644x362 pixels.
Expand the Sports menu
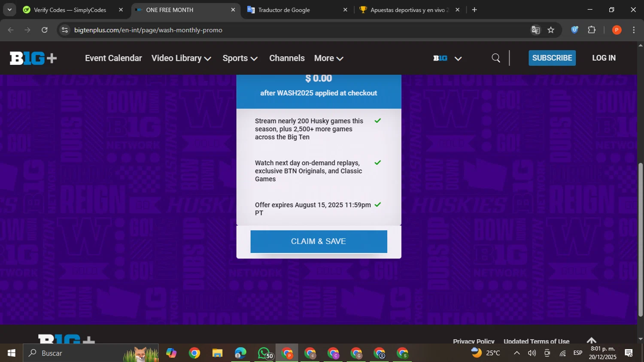(x=240, y=58)
